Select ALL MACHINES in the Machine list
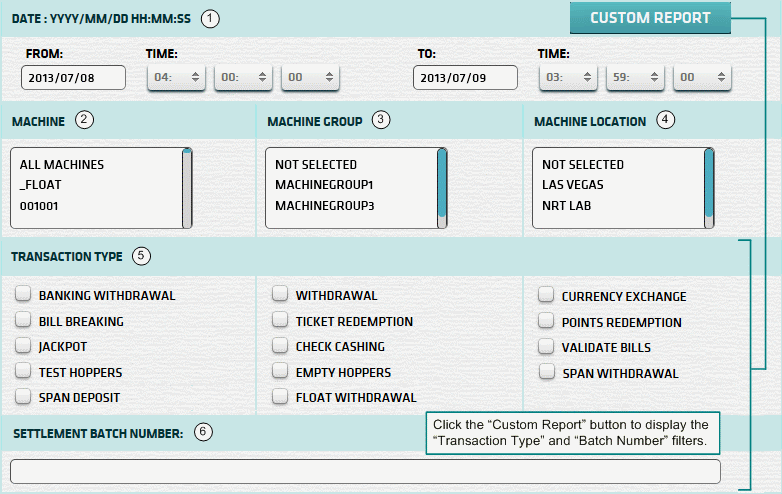This screenshot has width=782, height=494. (62, 165)
